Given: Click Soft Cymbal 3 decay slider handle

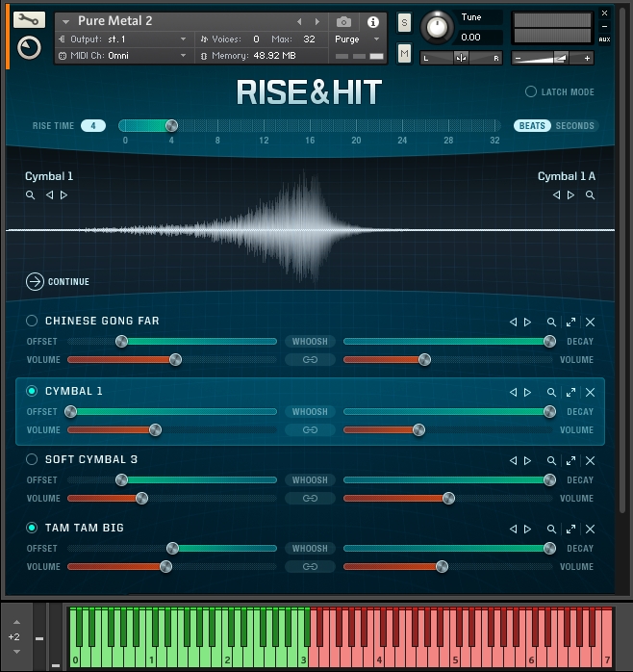Looking at the screenshot, I should [550, 480].
